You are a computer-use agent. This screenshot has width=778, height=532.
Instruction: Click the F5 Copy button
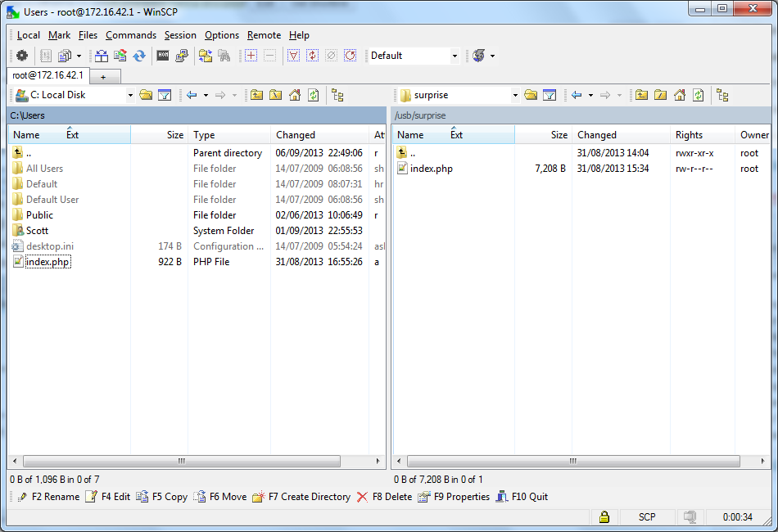pos(162,497)
